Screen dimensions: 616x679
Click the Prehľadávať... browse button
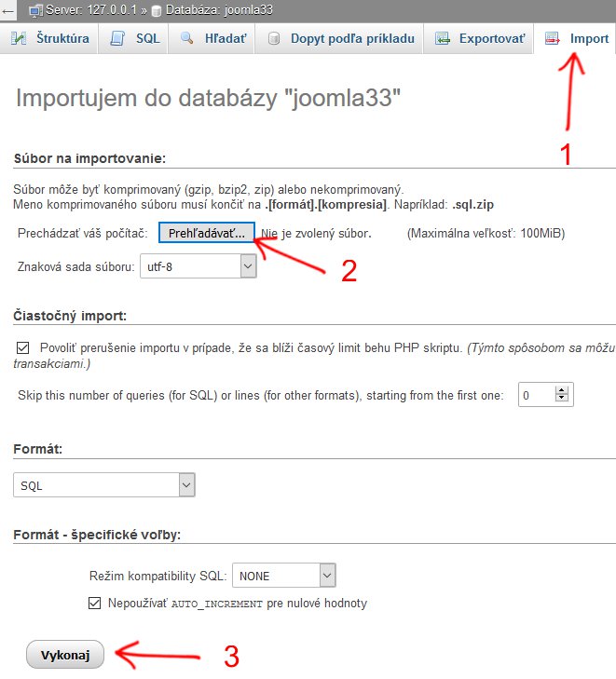(x=207, y=233)
